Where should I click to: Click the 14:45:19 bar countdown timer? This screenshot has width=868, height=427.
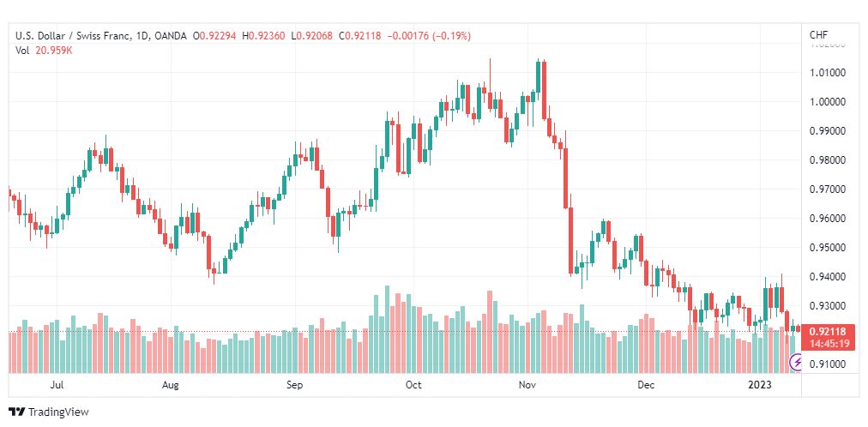828,344
